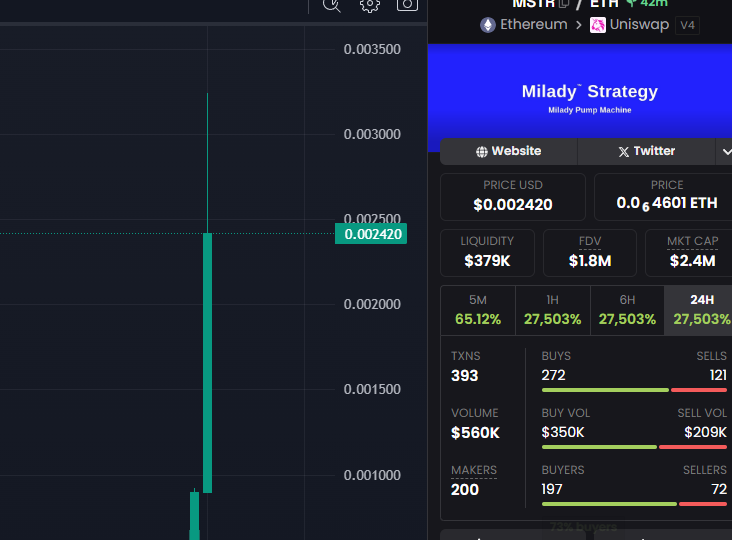Screen dimensions: 732x540
Task: Click the buyers versus sellers ratio bar
Action: (634, 504)
